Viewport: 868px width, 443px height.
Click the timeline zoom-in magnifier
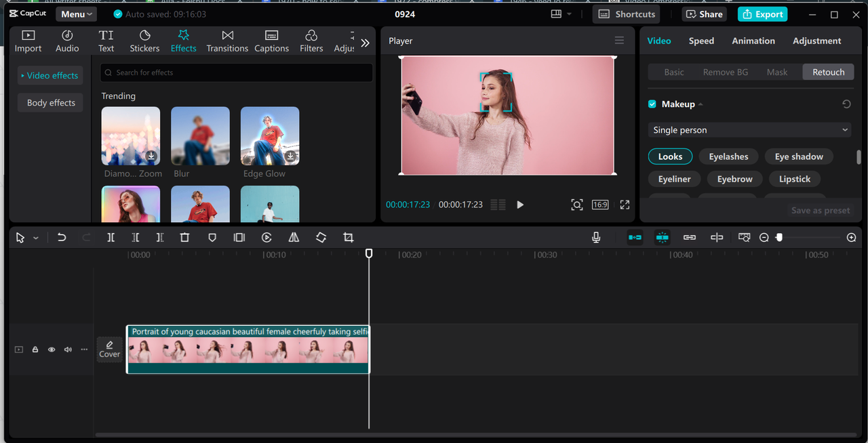click(x=852, y=238)
